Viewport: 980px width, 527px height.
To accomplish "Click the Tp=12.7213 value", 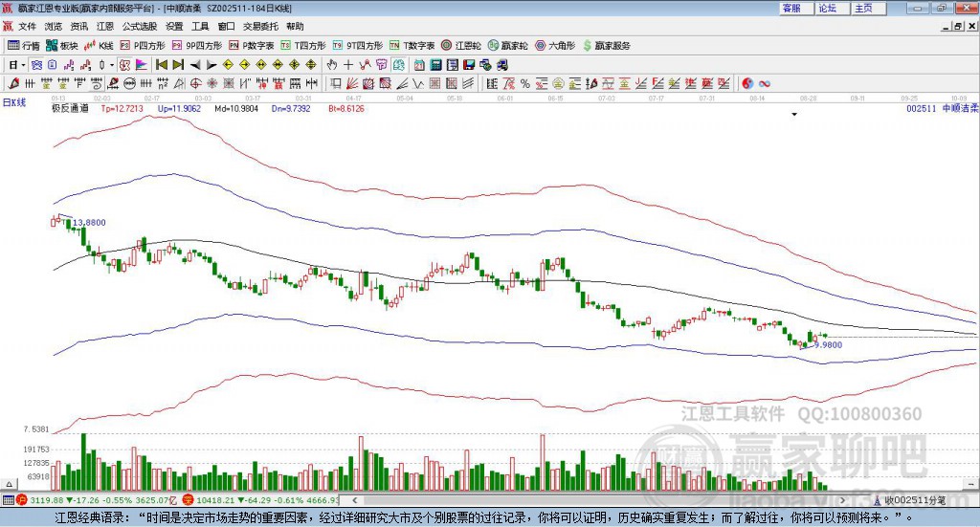I will (122, 108).
